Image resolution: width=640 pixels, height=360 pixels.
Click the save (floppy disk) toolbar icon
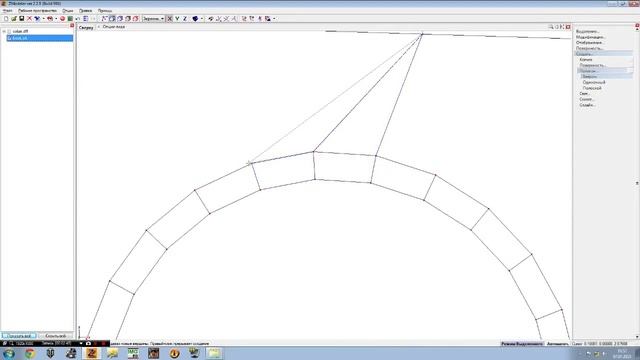point(22,19)
